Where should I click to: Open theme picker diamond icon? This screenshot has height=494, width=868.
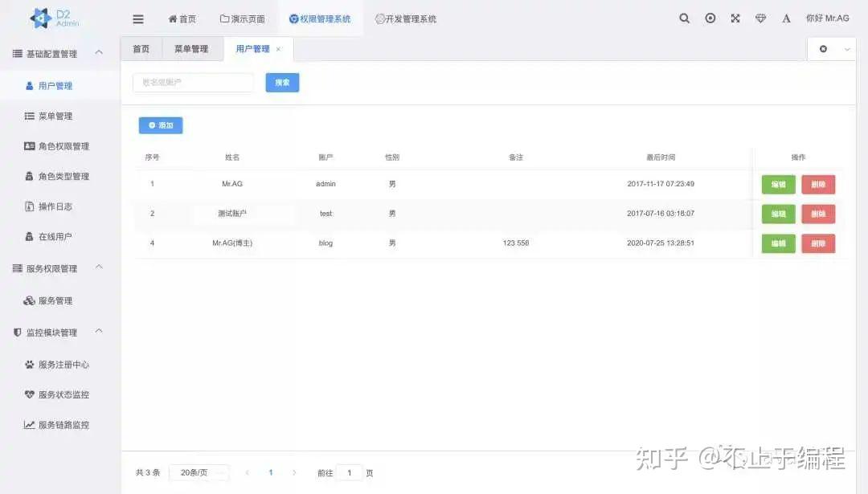coord(760,18)
